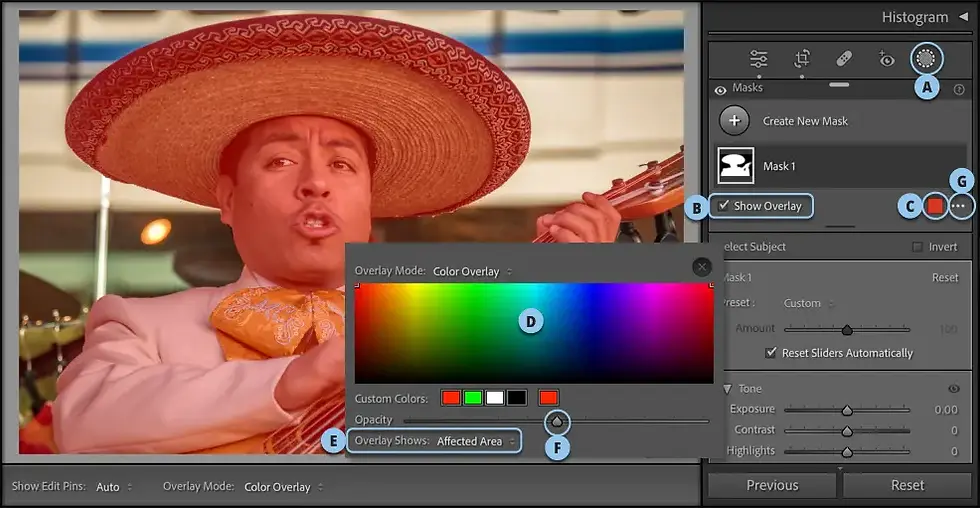
Task: Collapse the Histogram panel arrow
Action: click(x=963, y=17)
